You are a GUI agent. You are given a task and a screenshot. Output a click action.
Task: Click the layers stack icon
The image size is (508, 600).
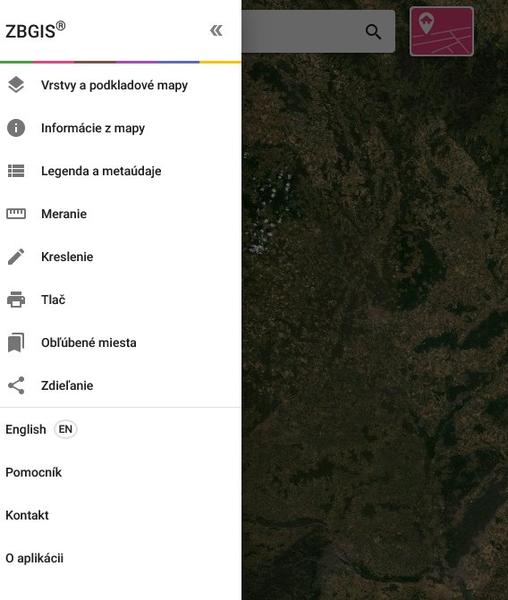(x=16, y=85)
